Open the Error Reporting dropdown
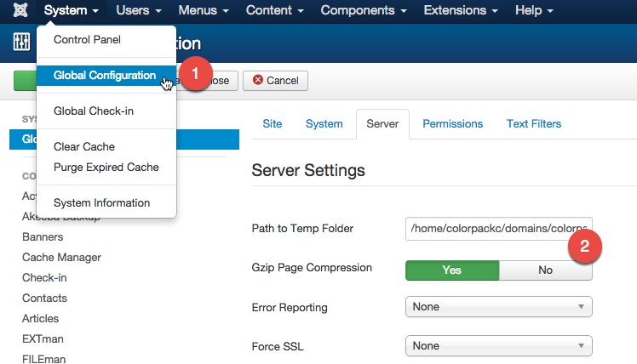 click(499, 307)
